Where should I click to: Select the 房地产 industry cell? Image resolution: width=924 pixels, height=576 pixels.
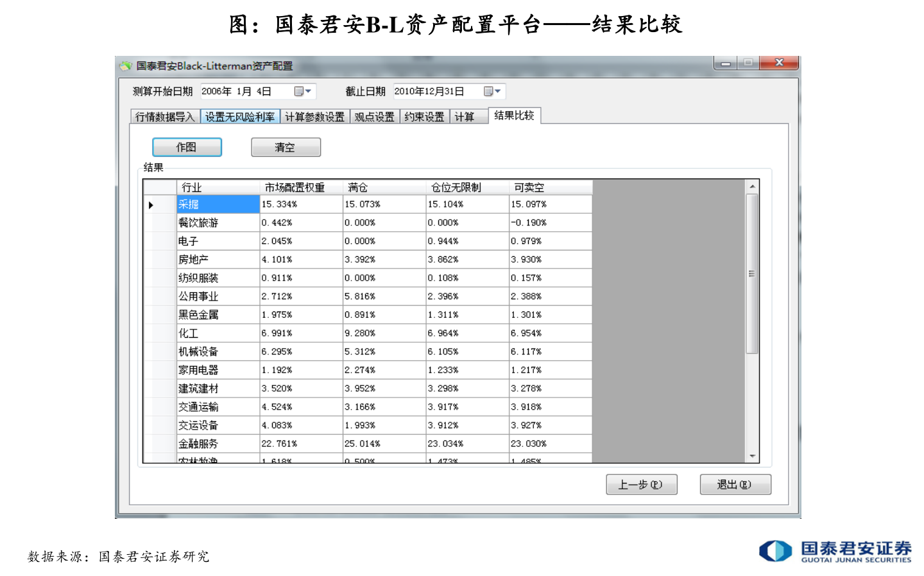(x=218, y=259)
